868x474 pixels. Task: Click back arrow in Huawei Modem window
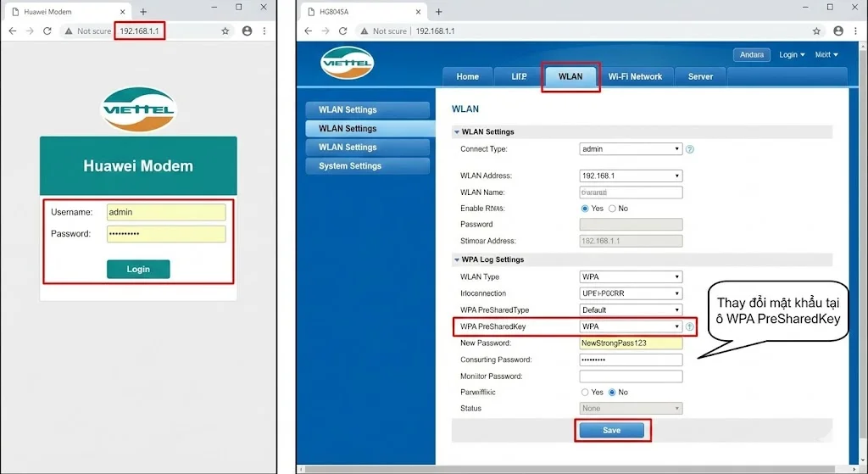click(x=13, y=31)
